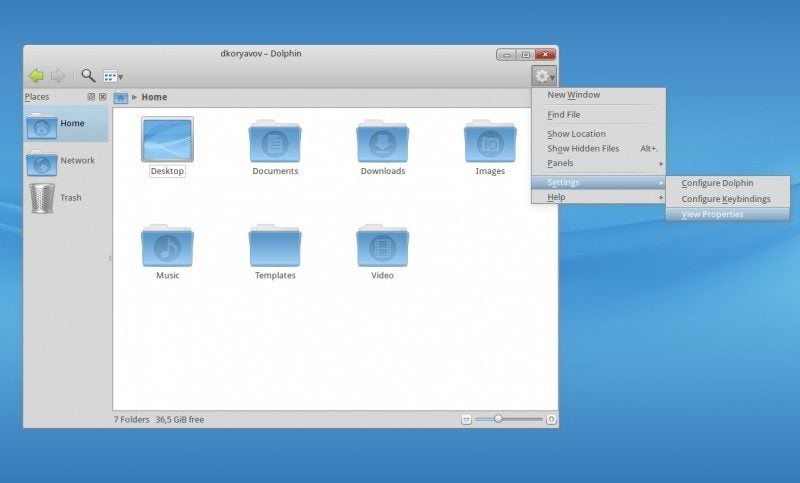Adjust the icon zoom slider handle
Viewport: 800px width, 483px height.
(498, 419)
